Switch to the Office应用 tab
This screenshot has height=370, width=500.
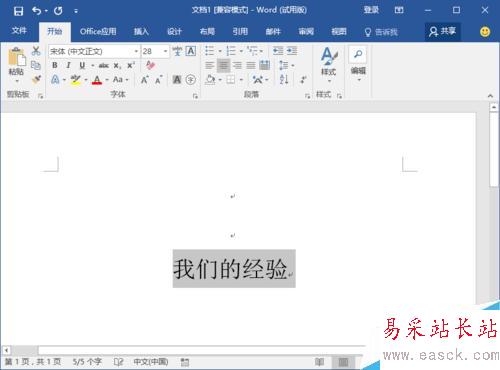98,32
